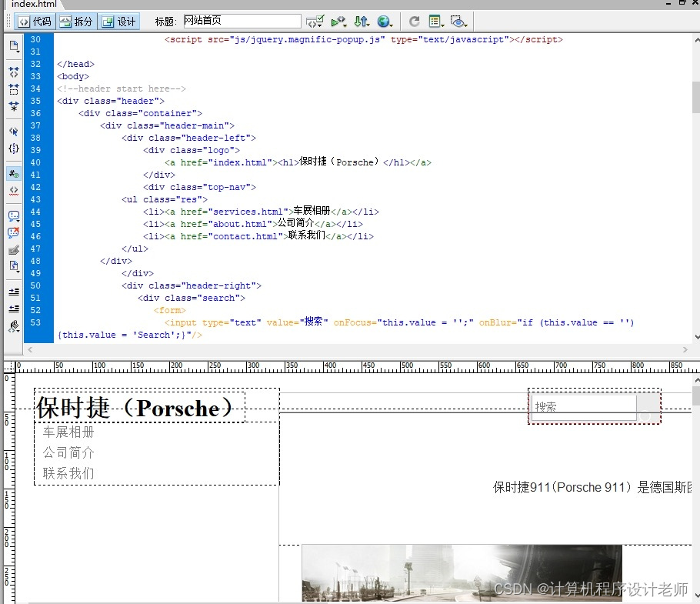Image resolution: width=700 pixels, height=604 pixels.
Task: Click about.html link code line
Action: [252, 224]
